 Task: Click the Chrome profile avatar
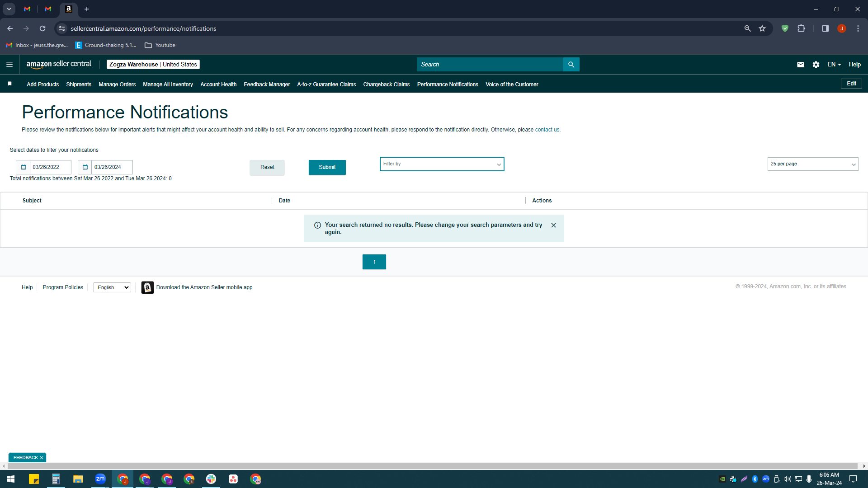[841, 28]
